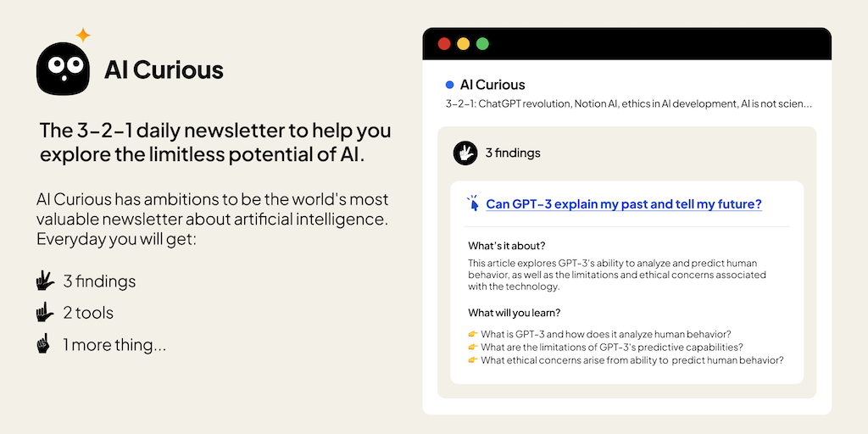Viewport: 868px width, 434px height.
Task: Click the pointing finger beside 'What is GPT-3' bullet
Action: pos(473,334)
